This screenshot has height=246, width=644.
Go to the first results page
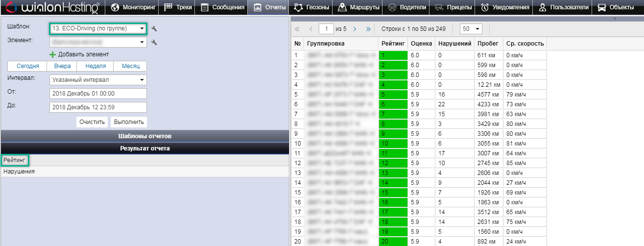tap(297, 29)
